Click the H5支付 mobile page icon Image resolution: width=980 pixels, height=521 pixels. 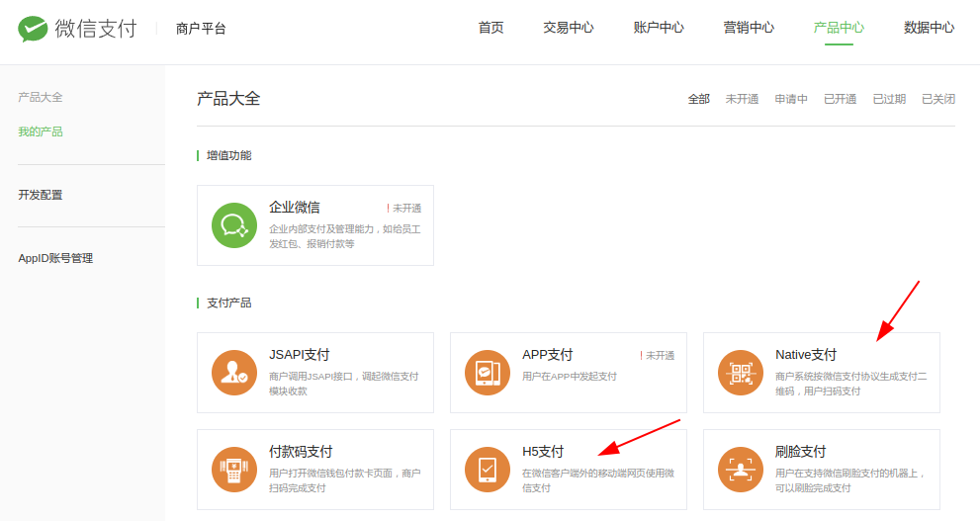[488, 470]
